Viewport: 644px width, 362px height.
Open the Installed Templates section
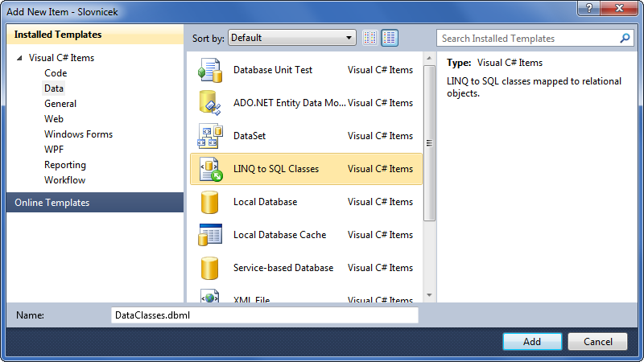click(x=95, y=35)
